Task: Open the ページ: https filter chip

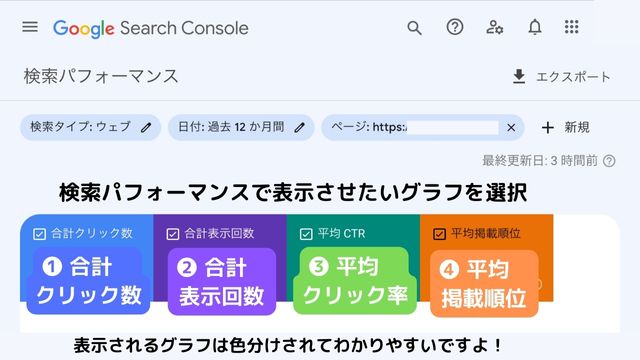Action: (x=423, y=127)
